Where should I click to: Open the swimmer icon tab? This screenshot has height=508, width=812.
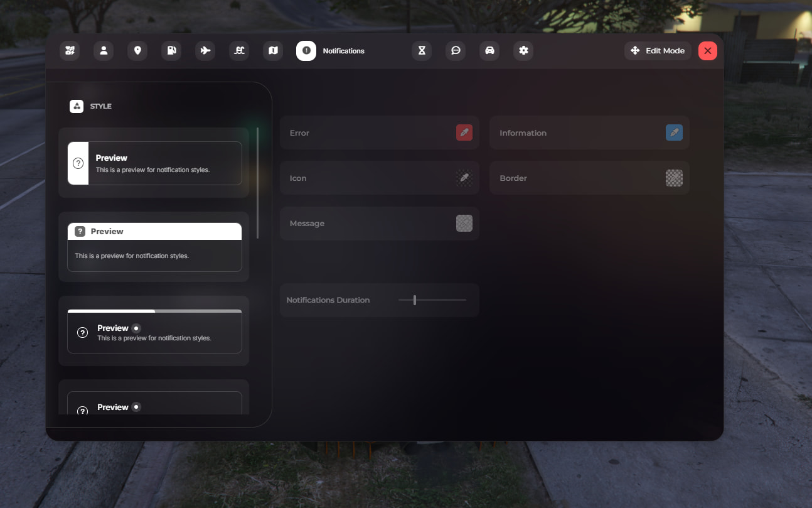click(x=239, y=51)
